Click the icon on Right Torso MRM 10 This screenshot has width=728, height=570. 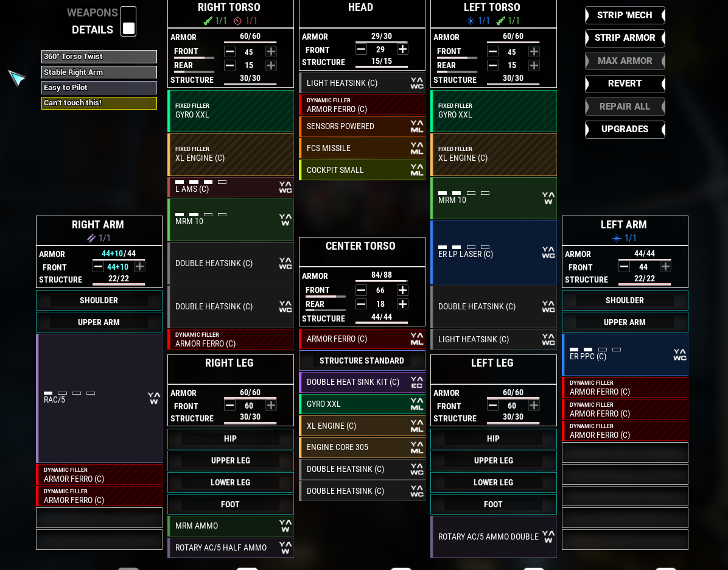click(285, 220)
